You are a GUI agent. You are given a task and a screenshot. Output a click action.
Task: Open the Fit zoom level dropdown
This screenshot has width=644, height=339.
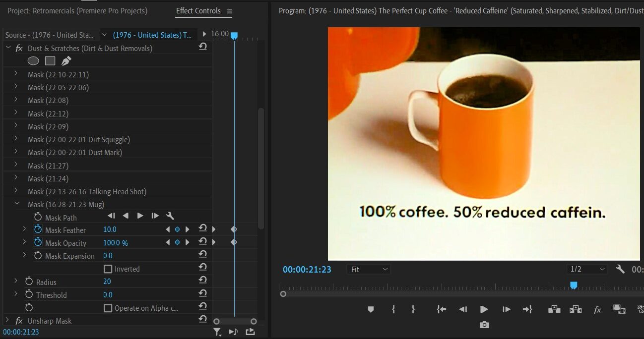(369, 269)
